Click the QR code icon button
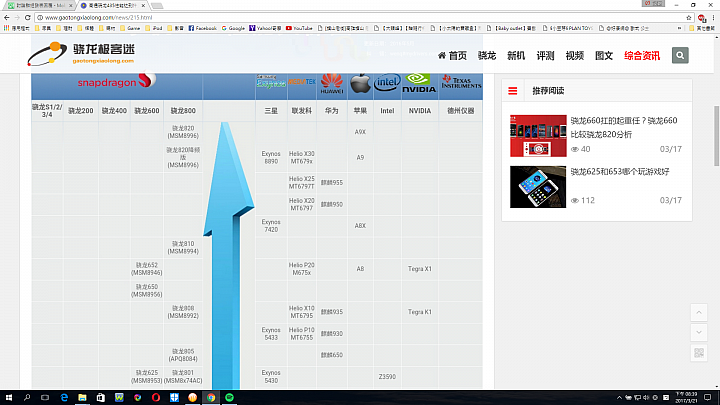The width and height of the screenshot is (720, 405). pyautogui.click(x=699, y=353)
